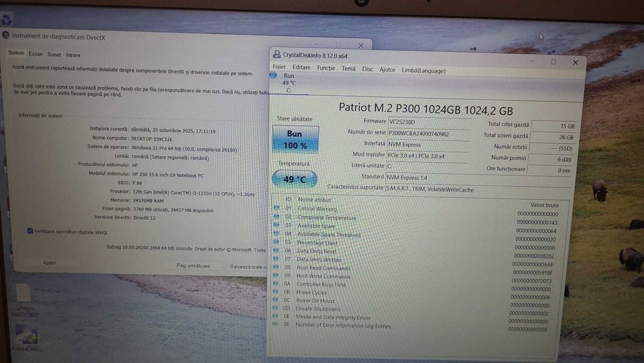Click status icon for Power Cycles row
The width and height of the screenshot is (644, 363).
(275, 291)
